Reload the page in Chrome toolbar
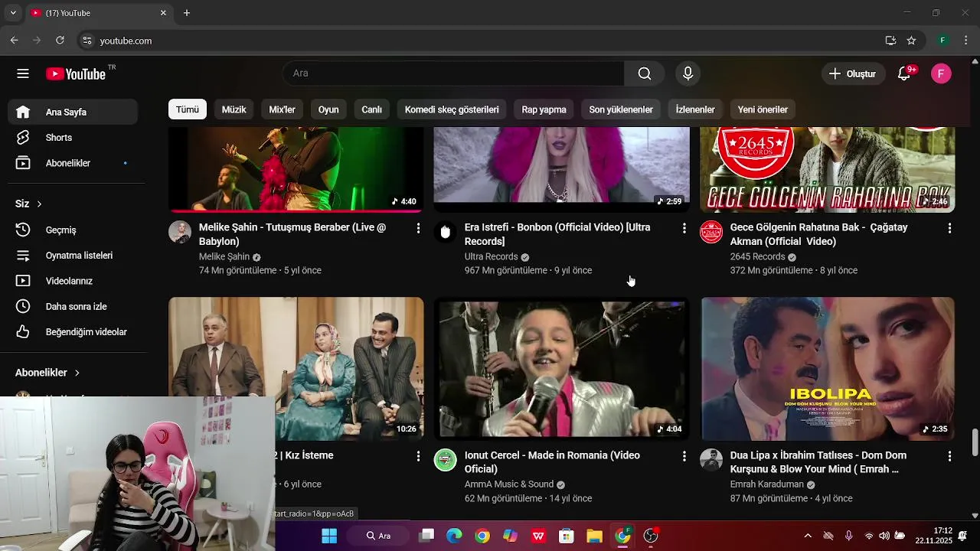The image size is (980, 551). click(60, 41)
